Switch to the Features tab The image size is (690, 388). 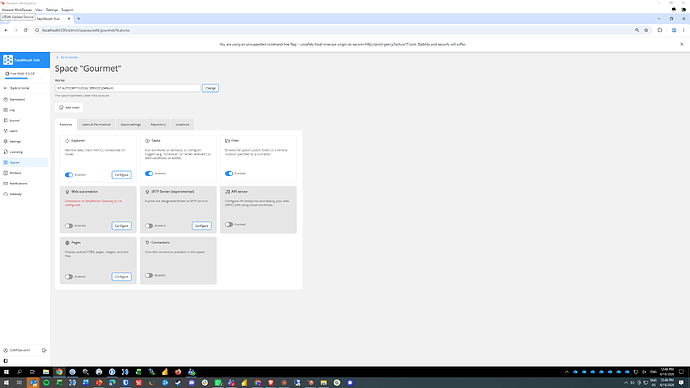[66, 124]
